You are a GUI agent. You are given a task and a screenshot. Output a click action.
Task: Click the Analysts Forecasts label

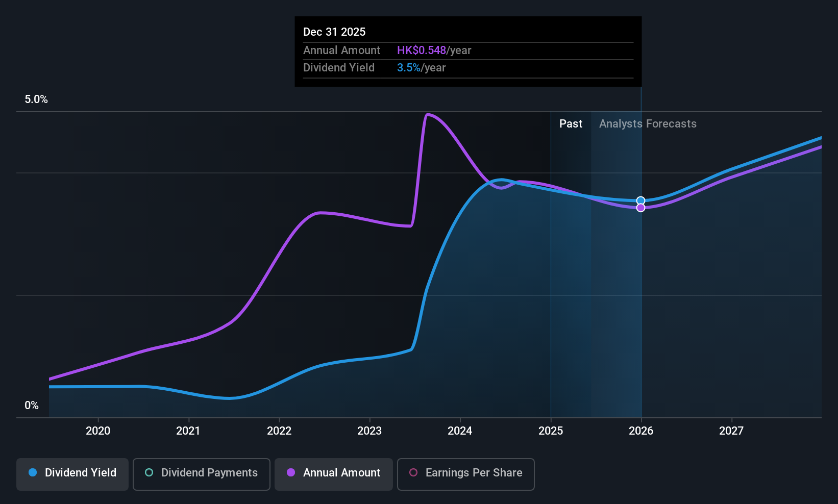point(648,123)
